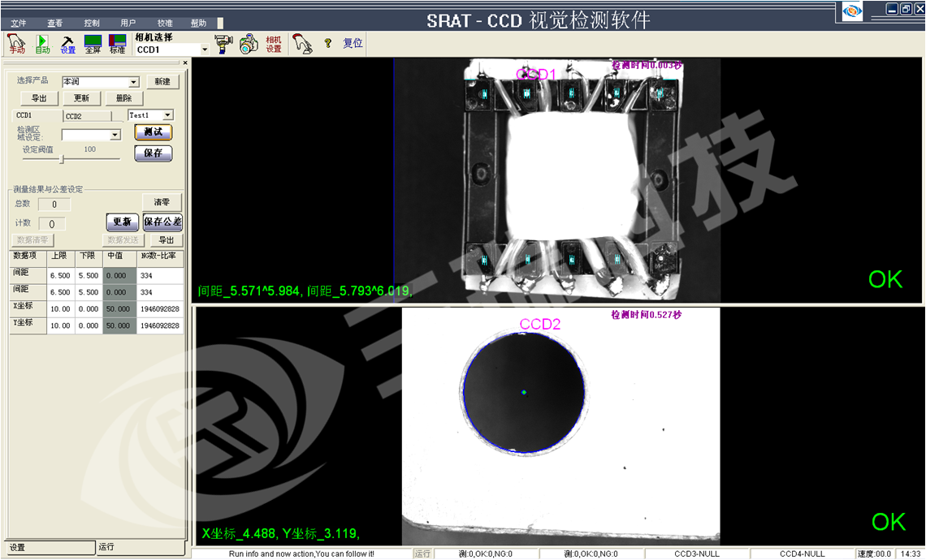This screenshot has width=926, height=560.
Task: Click the 上限 column header
Action: coord(61,256)
